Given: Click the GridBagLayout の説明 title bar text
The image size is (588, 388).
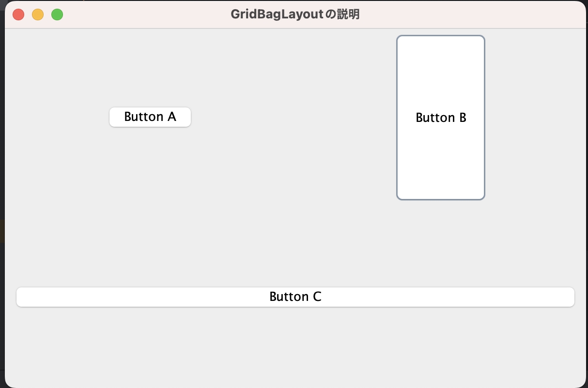Looking at the screenshot, I should [x=295, y=14].
